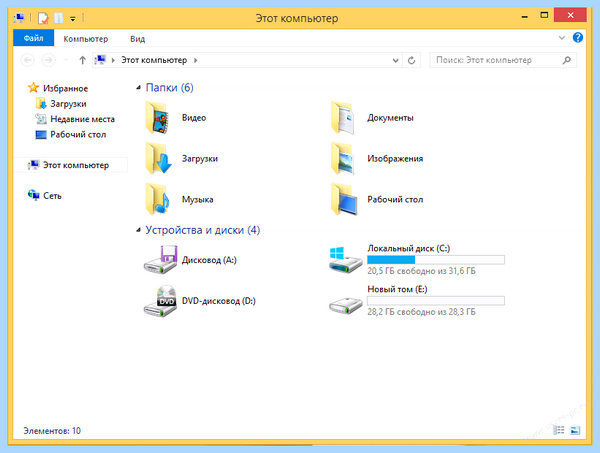The image size is (600, 453).
Task: Click the Сеть network icon
Action: [33, 195]
